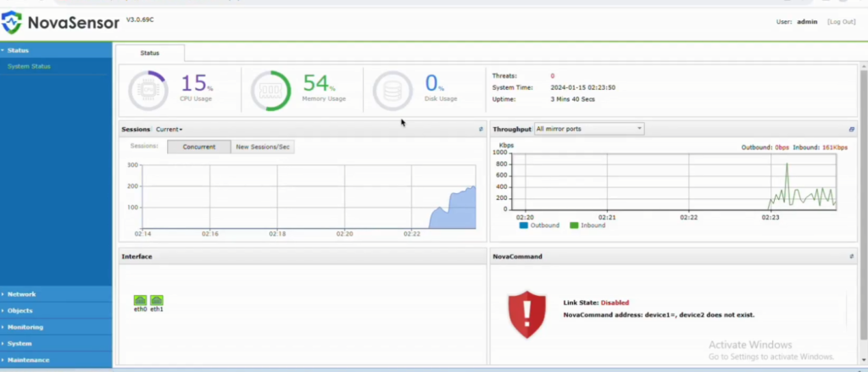Click the Threats count value 0

553,75
